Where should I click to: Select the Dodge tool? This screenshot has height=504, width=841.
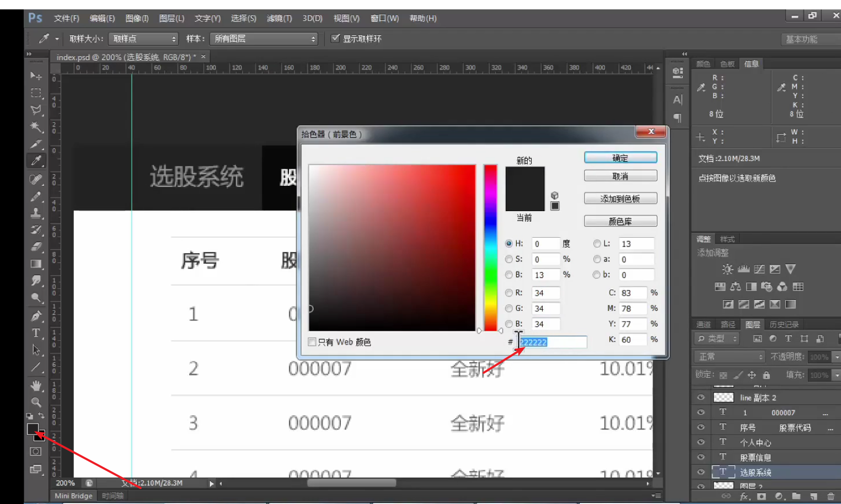tap(36, 298)
